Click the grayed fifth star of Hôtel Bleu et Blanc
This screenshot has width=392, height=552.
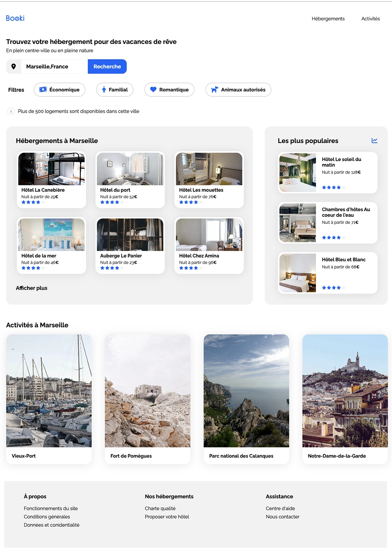point(344,287)
